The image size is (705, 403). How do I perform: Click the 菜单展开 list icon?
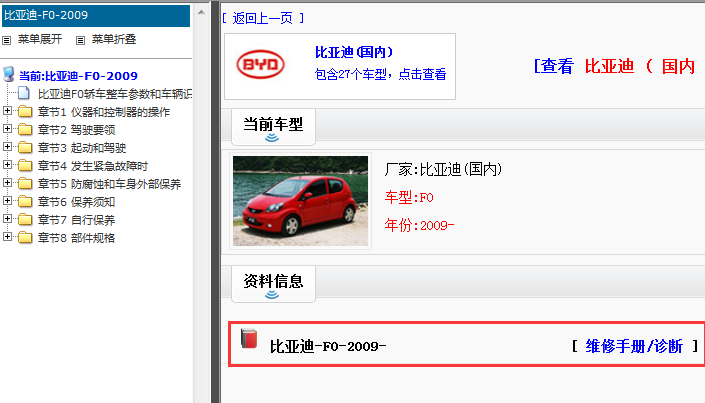[x=6, y=40]
